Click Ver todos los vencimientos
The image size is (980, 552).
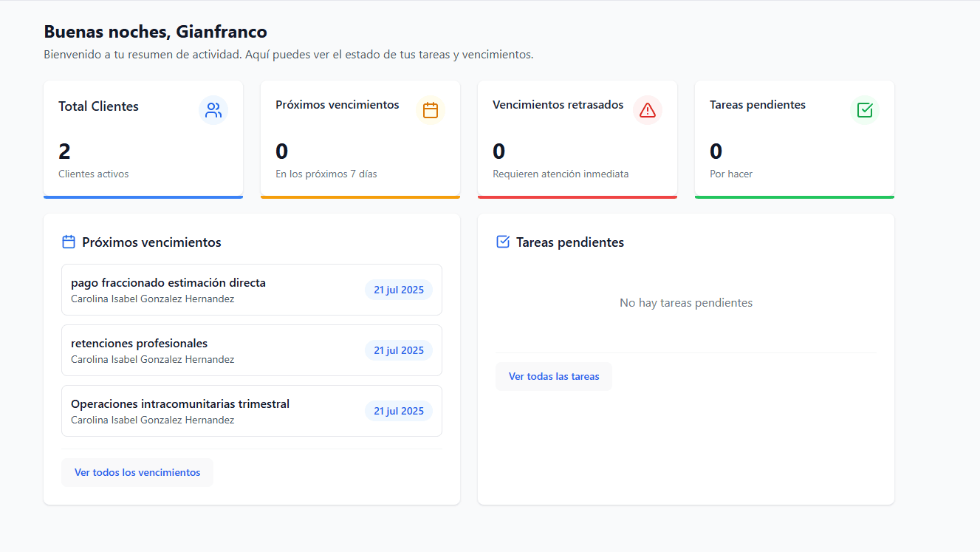click(x=137, y=472)
